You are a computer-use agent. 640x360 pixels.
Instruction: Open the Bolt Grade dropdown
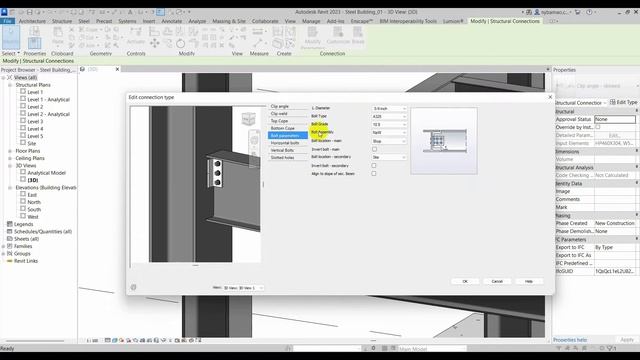(x=389, y=124)
